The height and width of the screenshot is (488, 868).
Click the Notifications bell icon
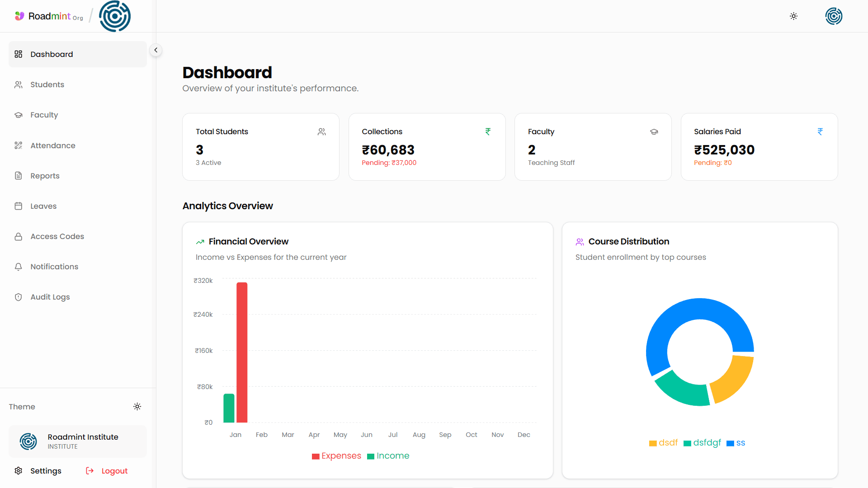pos(18,267)
